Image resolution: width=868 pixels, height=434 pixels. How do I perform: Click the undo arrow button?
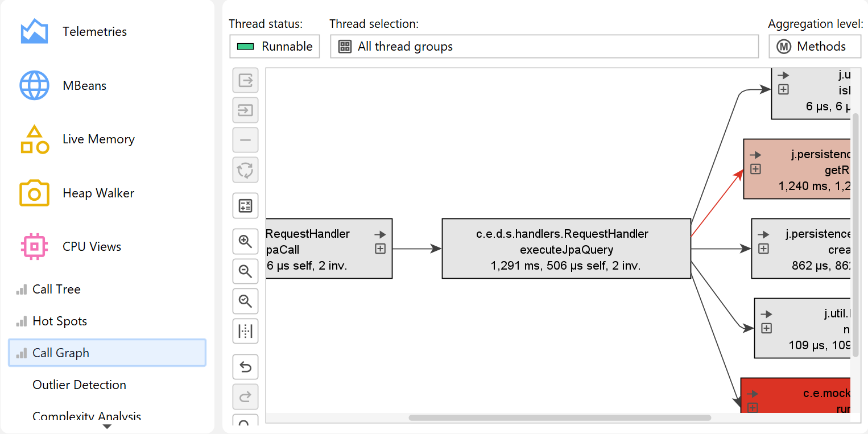click(246, 367)
